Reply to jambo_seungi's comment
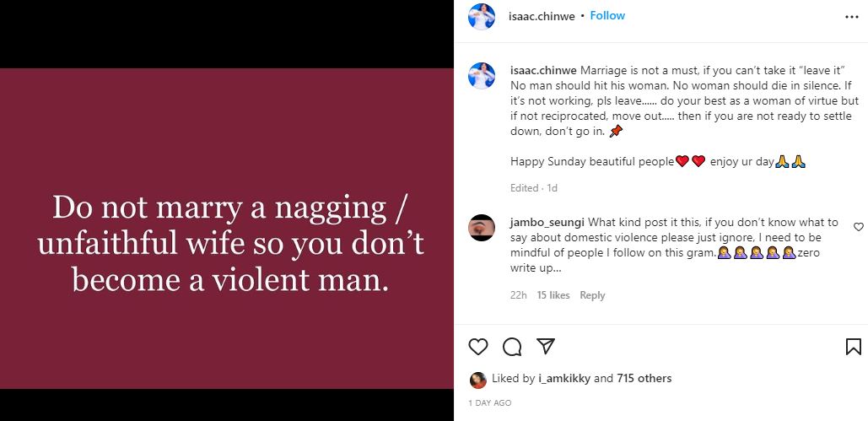 pyautogui.click(x=592, y=295)
